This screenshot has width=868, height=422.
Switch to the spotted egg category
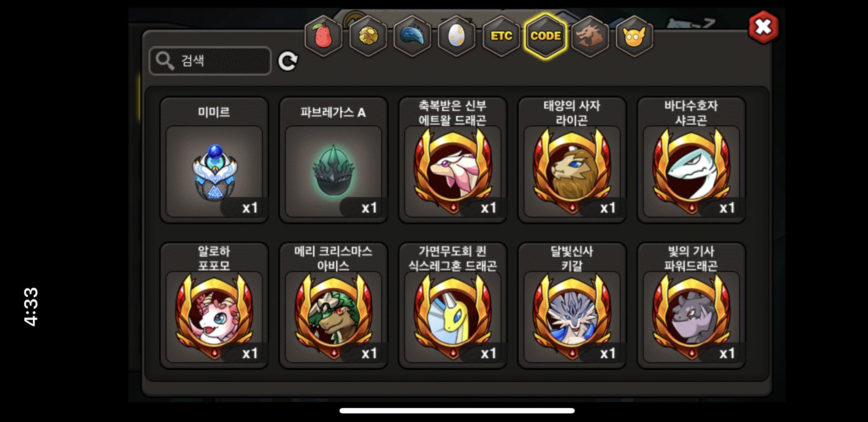[x=457, y=36]
